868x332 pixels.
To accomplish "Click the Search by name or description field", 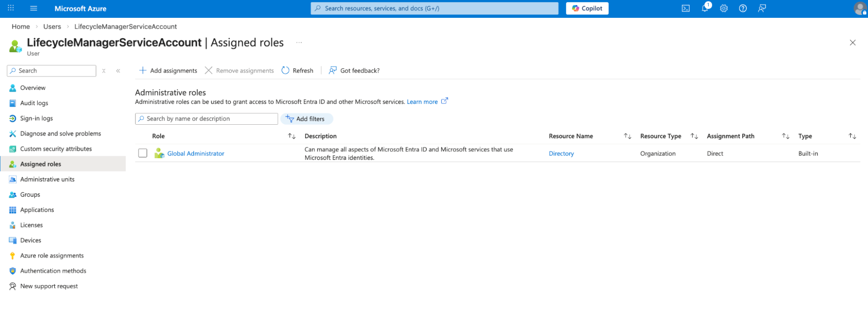I will (207, 119).
